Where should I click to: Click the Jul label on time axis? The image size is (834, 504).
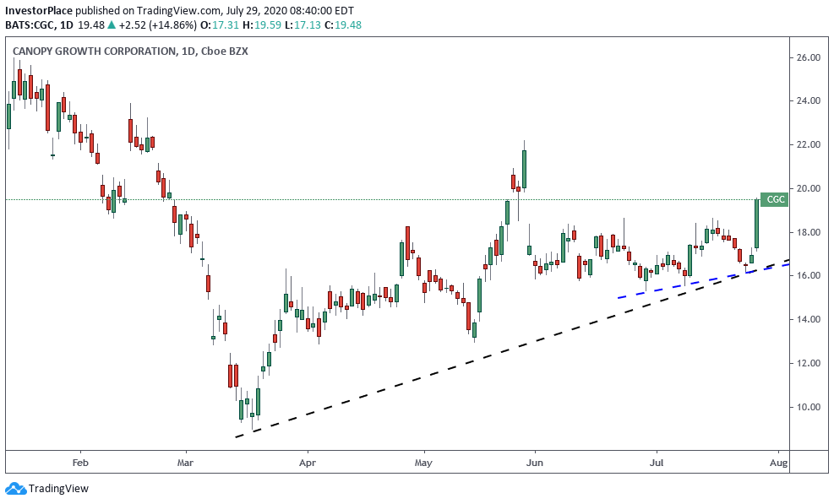coord(657,463)
